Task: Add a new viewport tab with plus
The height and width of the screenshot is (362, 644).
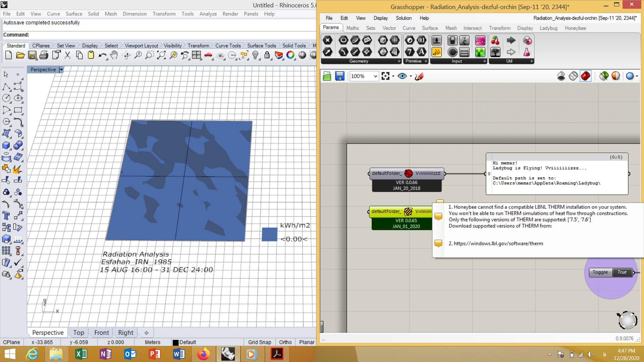Action: [x=146, y=333]
